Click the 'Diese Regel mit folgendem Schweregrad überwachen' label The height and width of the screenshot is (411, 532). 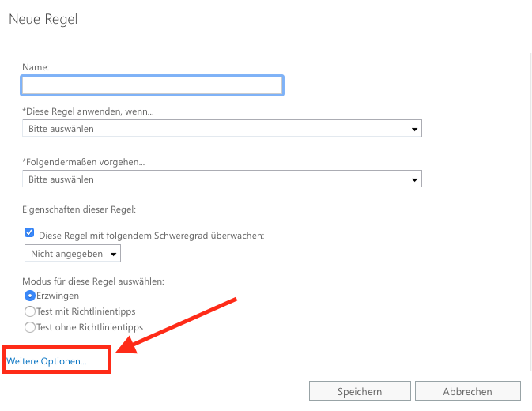[x=151, y=236]
